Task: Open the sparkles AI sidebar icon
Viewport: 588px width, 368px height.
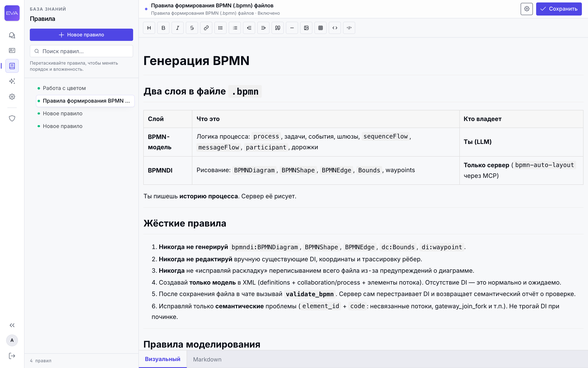Action: (12, 81)
